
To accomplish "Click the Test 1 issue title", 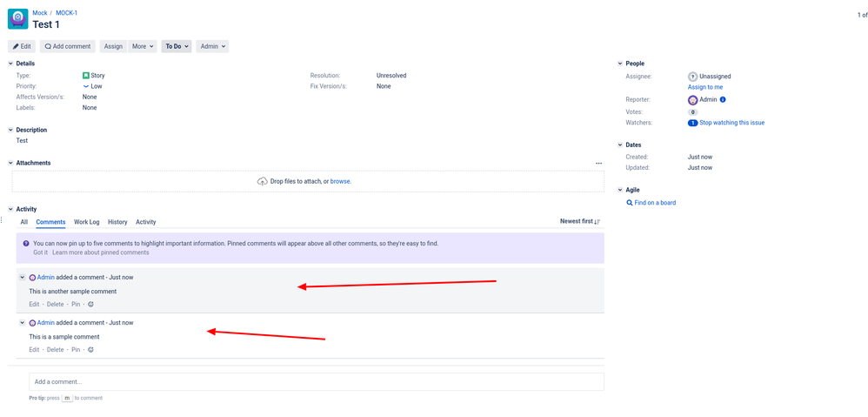I will 46,24.
